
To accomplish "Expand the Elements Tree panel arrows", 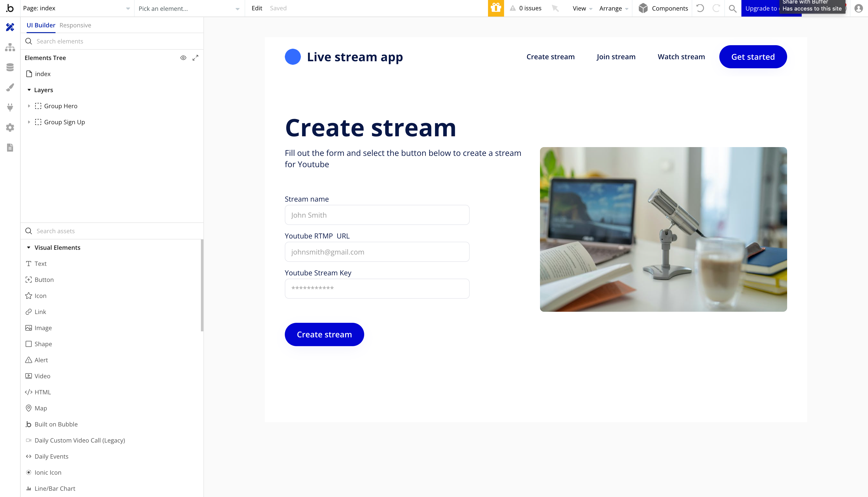I will pyautogui.click(x=195, y=58).
